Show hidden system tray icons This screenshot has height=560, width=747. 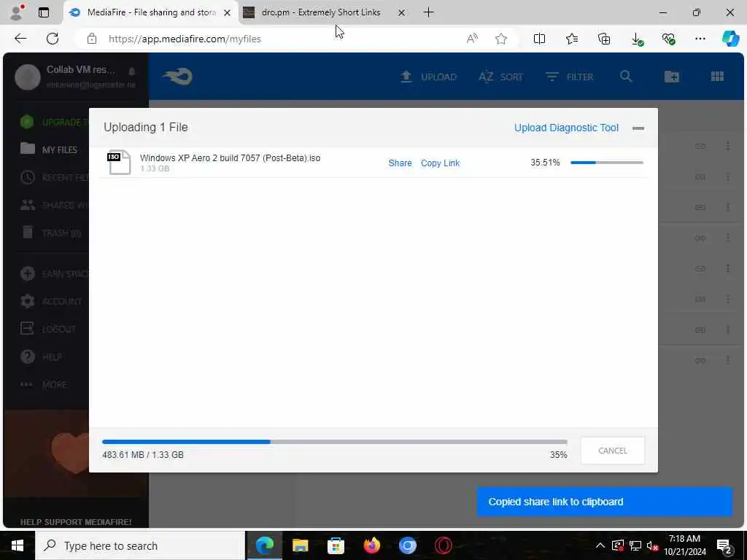click(x=600, y=545)
